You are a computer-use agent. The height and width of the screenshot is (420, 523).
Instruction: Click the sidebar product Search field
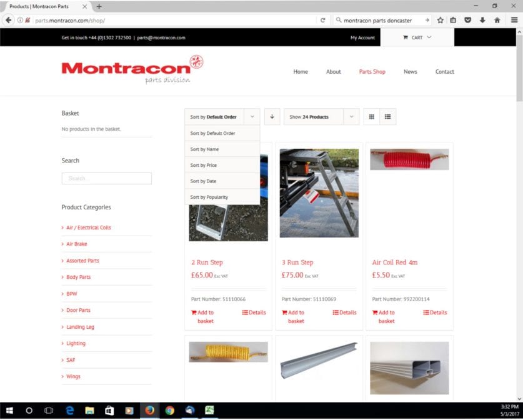coord(107,179)
